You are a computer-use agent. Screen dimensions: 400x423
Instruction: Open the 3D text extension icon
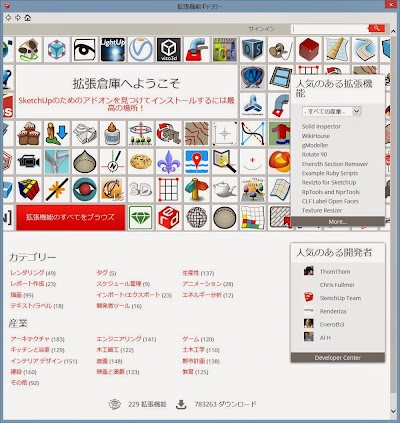click(141, 189)
